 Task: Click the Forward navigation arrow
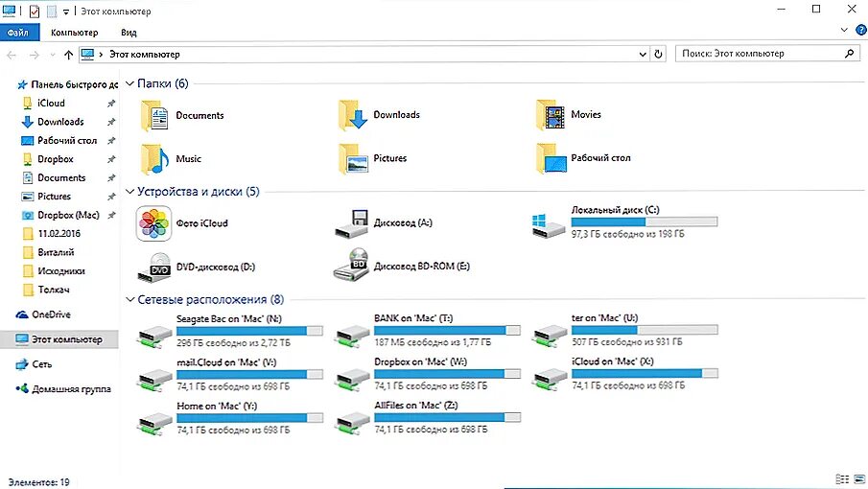pos(35,55)
